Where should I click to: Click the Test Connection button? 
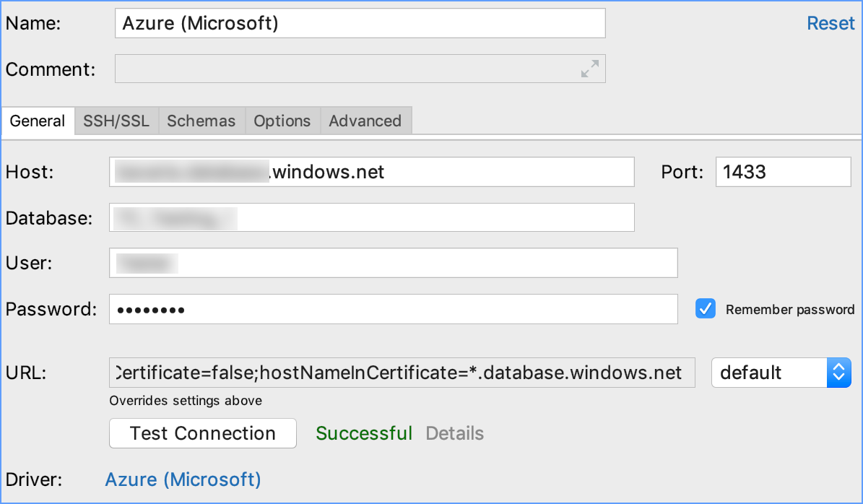(x=202, y=433)
